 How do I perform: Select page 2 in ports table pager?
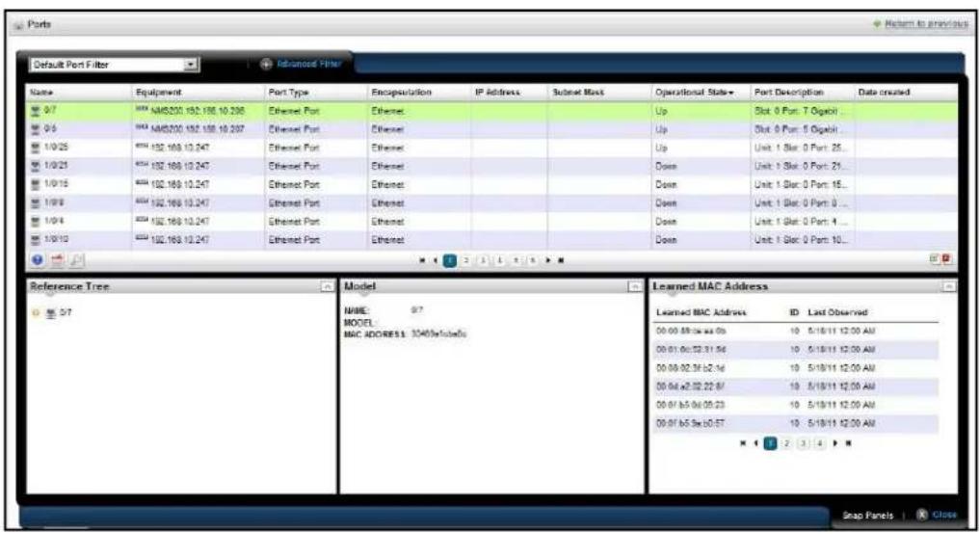click(x=465, y=261)
